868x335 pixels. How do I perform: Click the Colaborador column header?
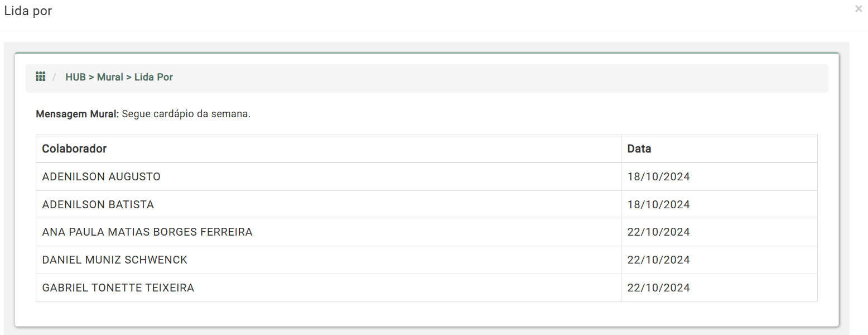pos(74,149)
